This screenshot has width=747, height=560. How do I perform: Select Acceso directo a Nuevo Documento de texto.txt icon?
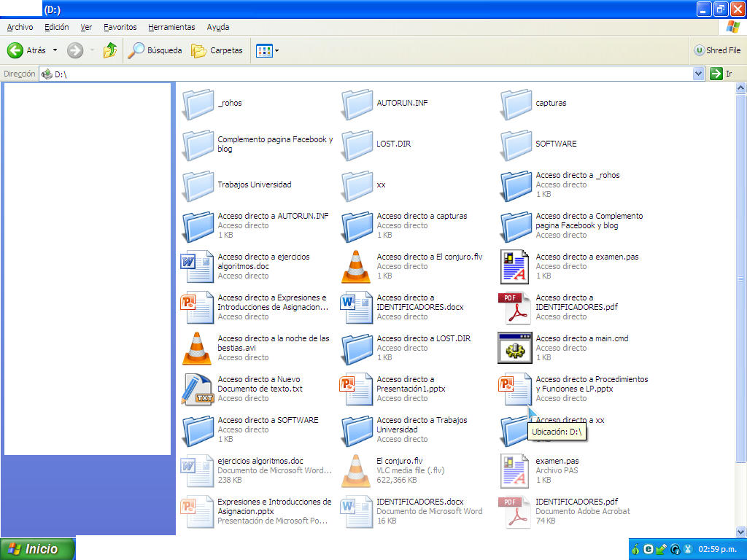(x=197, y=389)
